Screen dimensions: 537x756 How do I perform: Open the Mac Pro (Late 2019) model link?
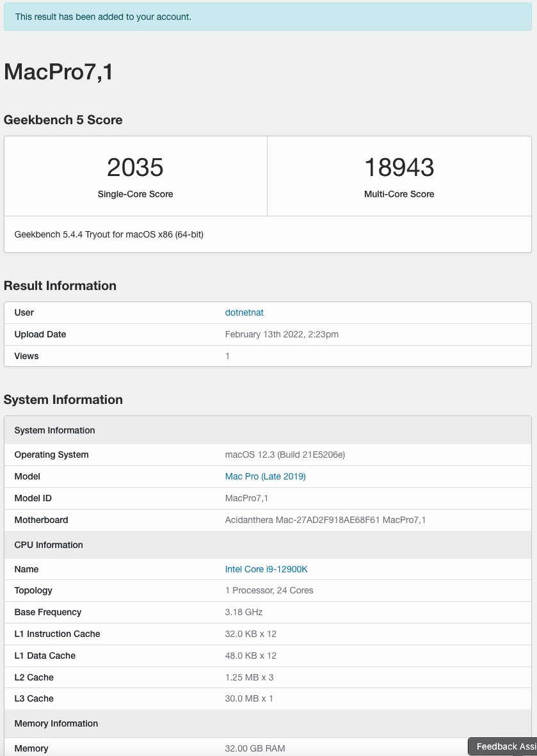point(265,476)
